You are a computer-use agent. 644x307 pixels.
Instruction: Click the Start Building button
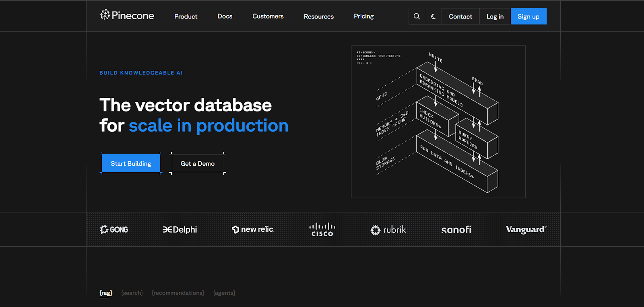[x=131, y=163]
